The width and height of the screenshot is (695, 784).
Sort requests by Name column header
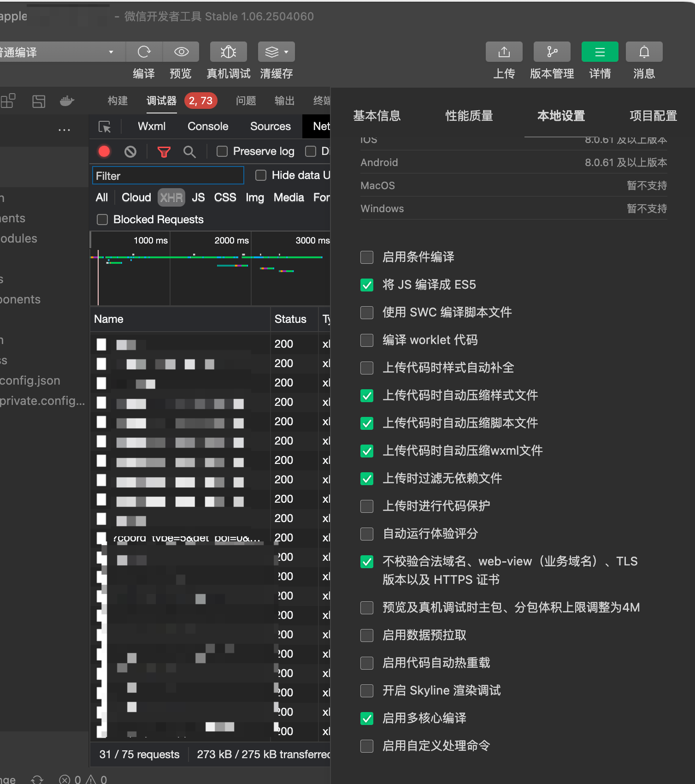coord(180,319)
